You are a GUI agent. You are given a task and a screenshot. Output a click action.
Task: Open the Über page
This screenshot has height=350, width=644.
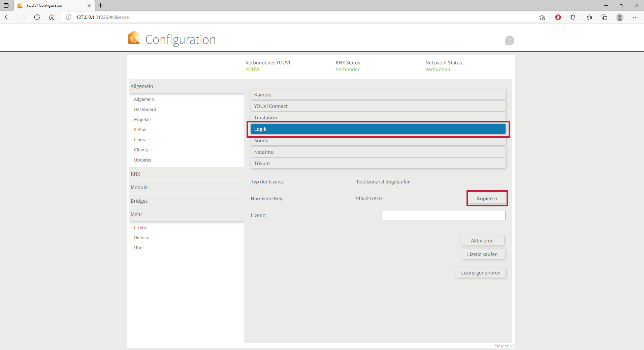139,247
